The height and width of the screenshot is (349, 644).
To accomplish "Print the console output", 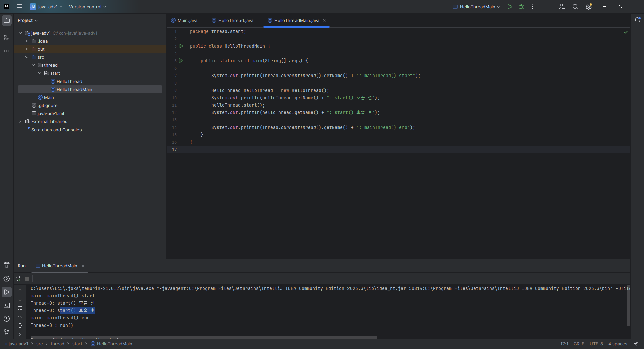I will pyautogui.click(x=20, y=326).
